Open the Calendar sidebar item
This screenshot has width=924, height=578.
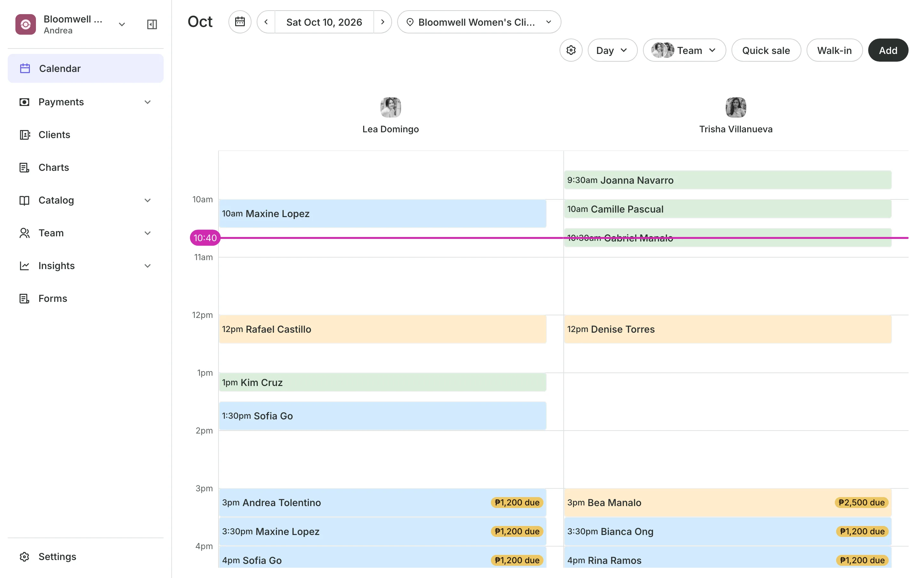tap(86, 68)
